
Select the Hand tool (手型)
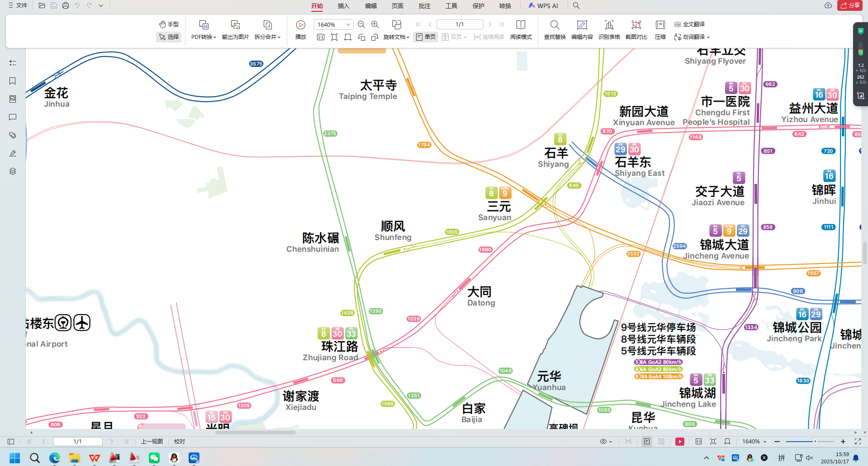click(169, 24)
